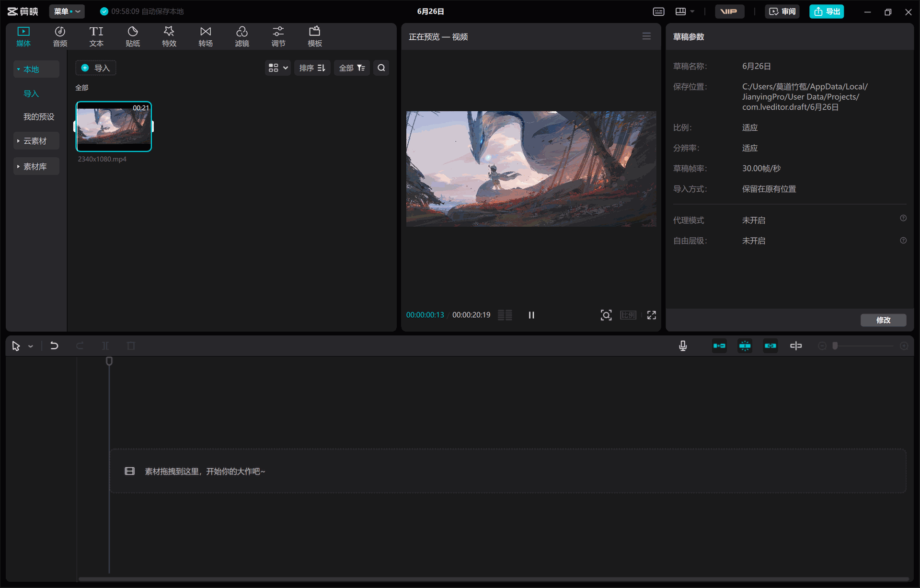Click the VIP badge button
The image size is (920, 588).
(729, 12)
